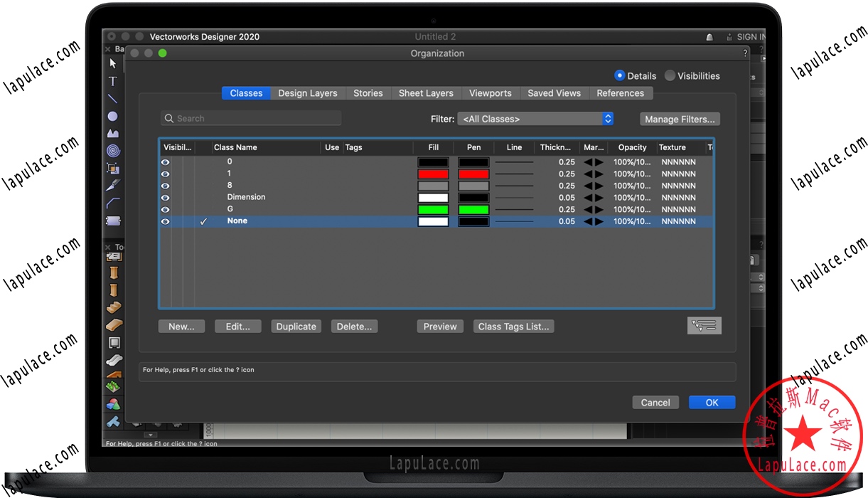Toggle visibility eye for Dimension class

pos(166,198)
